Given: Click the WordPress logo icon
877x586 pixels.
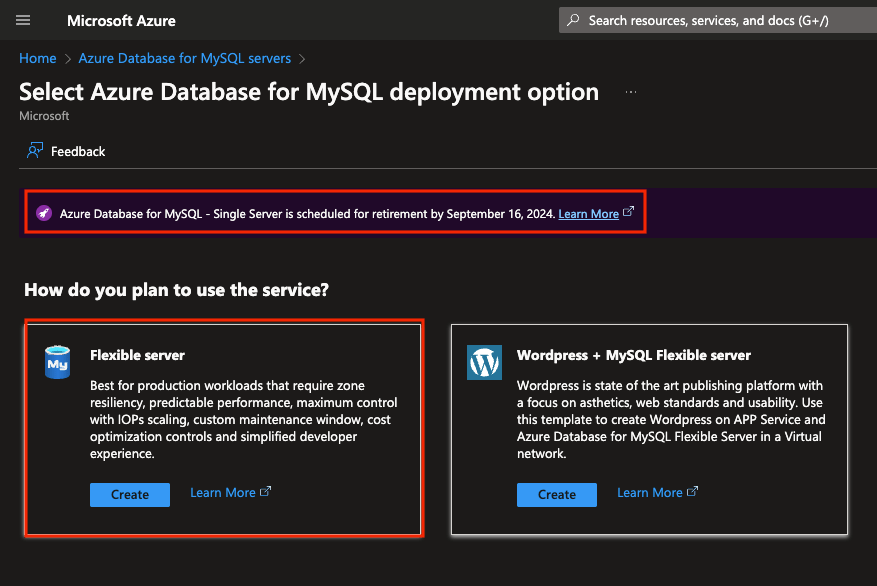Looking at the screenshot, I should pos(484,362).
